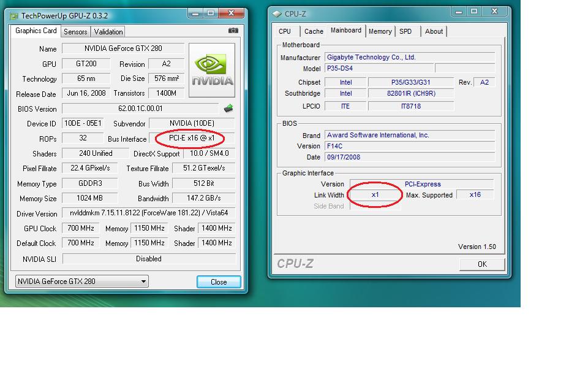The image size is (588, 368).
Task: Click the DirectX Support field 10.0 / SM4.0
Action: [209, 153]
